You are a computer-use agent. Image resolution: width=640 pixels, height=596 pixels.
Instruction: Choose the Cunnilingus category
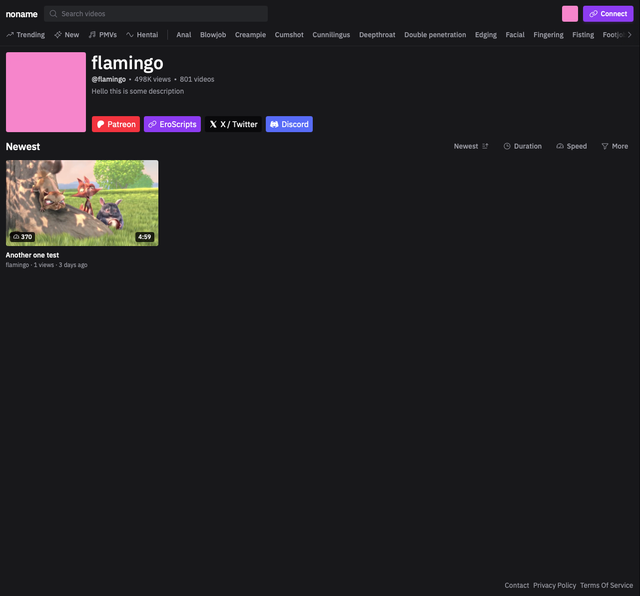(331, 35)
